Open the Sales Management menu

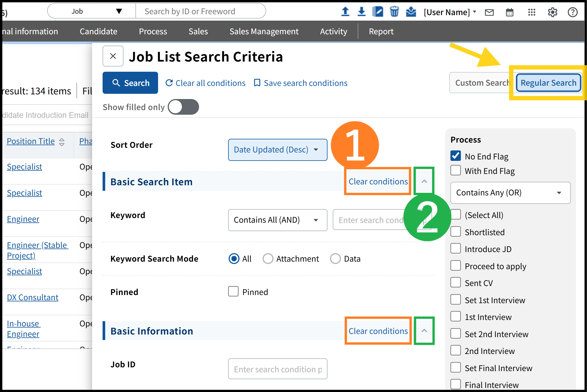(264, 31)
